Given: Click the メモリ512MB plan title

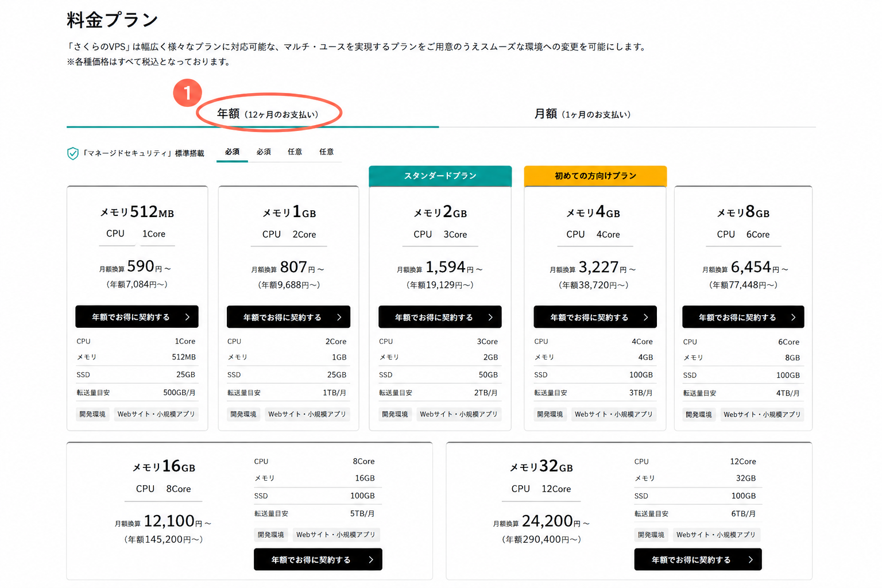Looking at the screenshot, I should 137,212.
